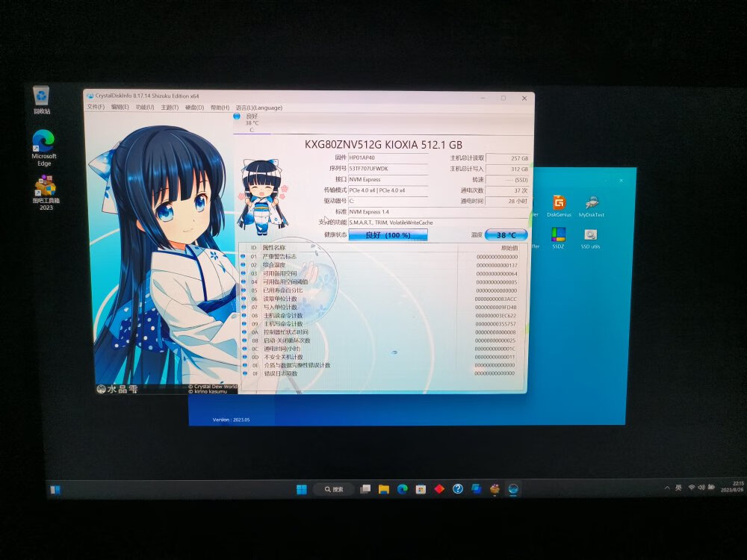Click the transfer mode field PCIe 4.0 x4
Screen dimensions: 747x560
pos(388,190)
